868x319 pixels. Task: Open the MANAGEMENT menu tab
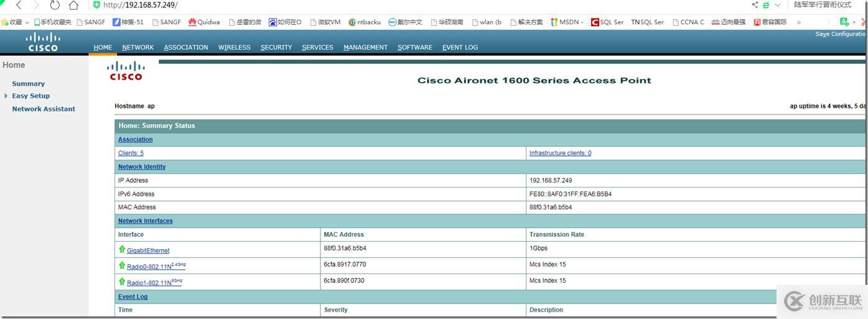coord(365,47)
